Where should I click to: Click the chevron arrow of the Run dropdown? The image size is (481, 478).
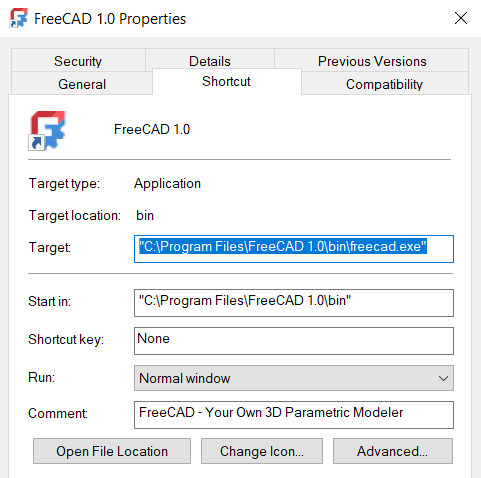pyautogui.click(x=443, y=378)
